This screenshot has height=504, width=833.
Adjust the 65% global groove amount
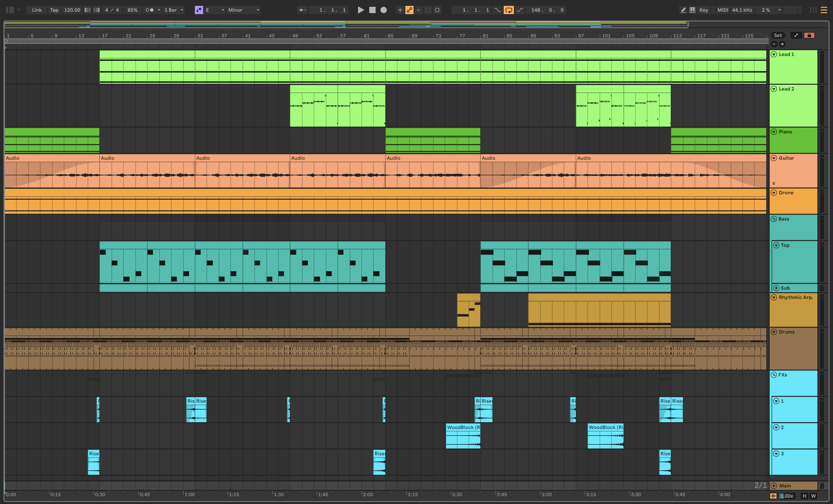(x=133, y=10)
